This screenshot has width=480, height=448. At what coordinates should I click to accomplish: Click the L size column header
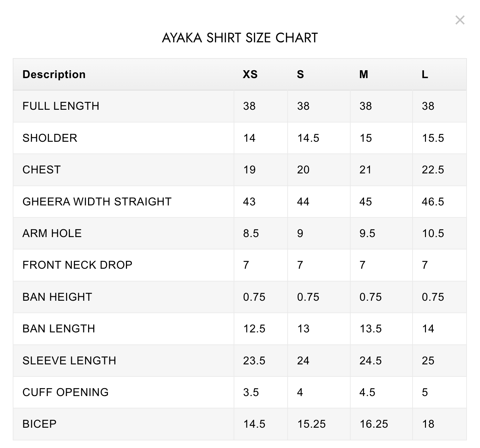[425, 74]
